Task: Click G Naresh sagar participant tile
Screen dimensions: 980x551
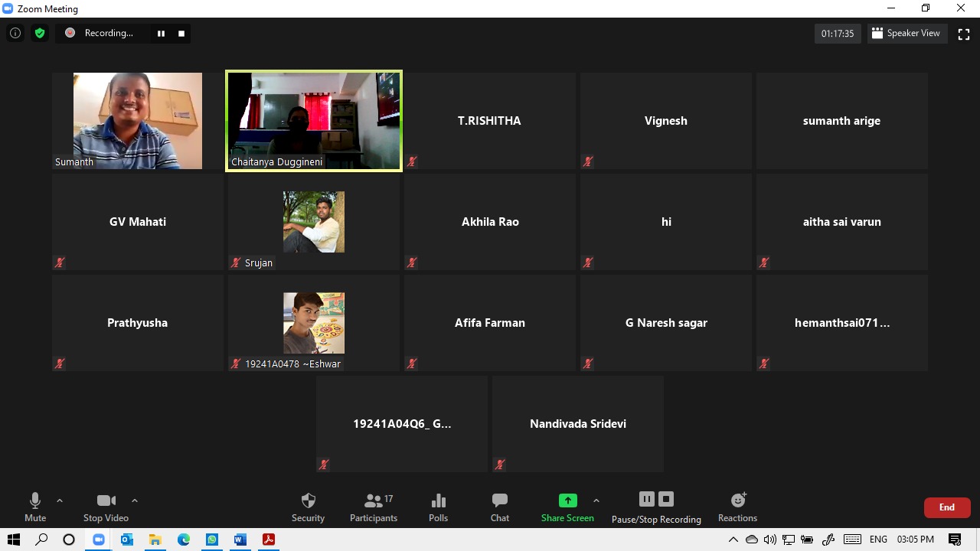Action: [666, 323]
